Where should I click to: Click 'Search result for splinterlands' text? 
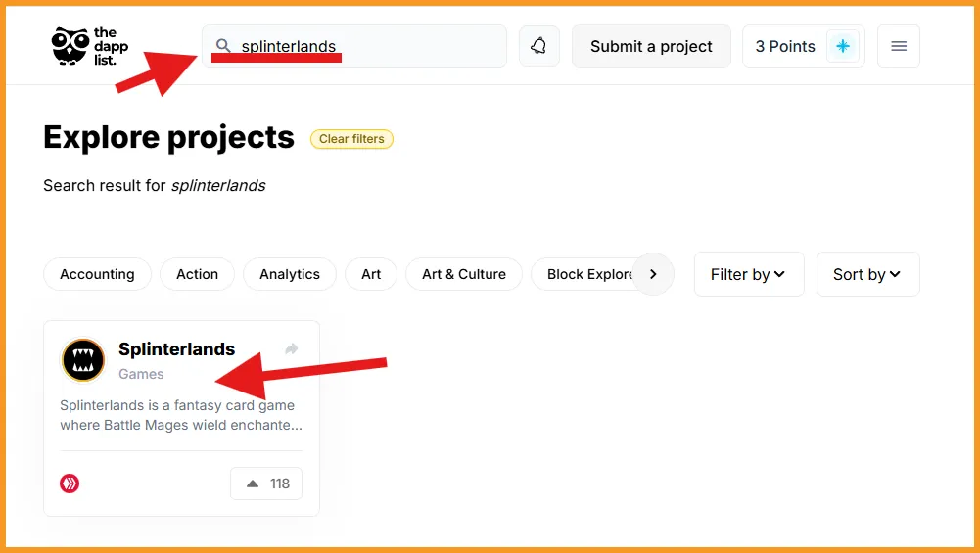(x=155, y=186)
